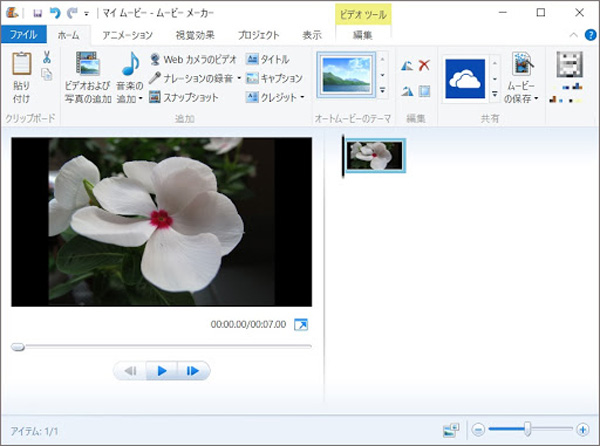Switch to the Project tab
The height and width of the screenshot is (446, 600).
point(259,35)
